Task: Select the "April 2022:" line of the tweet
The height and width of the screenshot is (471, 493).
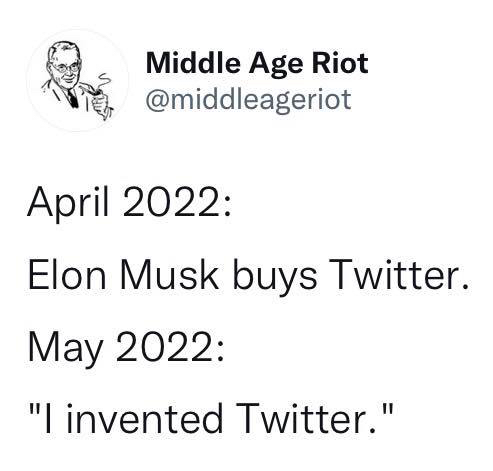Action: click(129, 203)
